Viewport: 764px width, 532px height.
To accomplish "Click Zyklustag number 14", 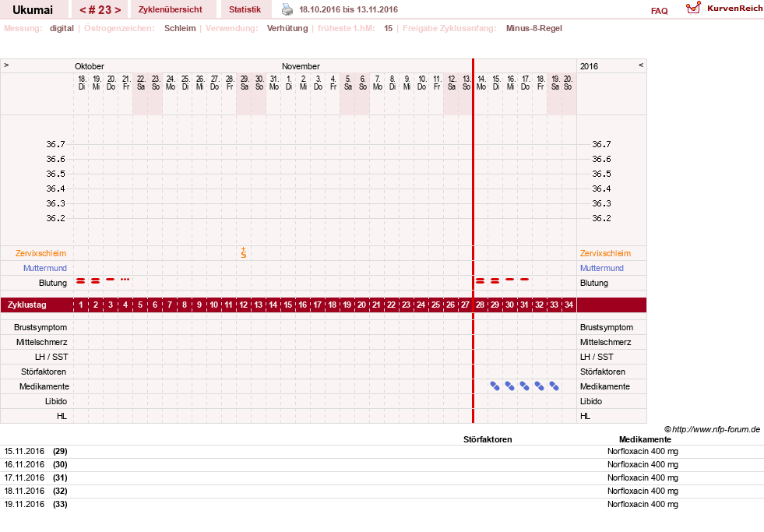I will pyautogui.click(x=273, y=305).
